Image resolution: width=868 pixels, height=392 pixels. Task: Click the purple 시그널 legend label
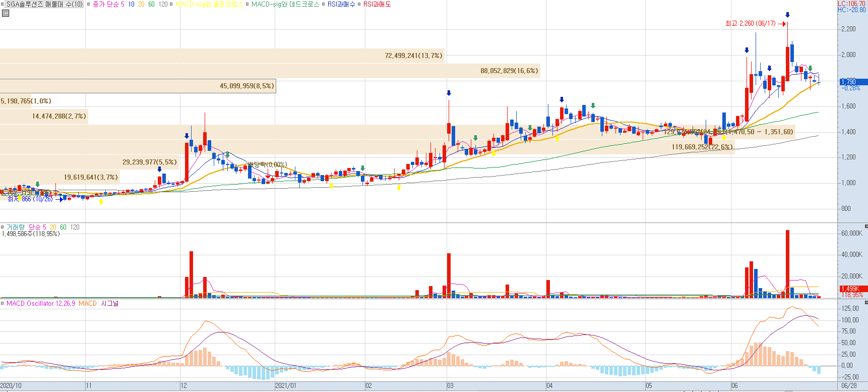tap(110, 303)
